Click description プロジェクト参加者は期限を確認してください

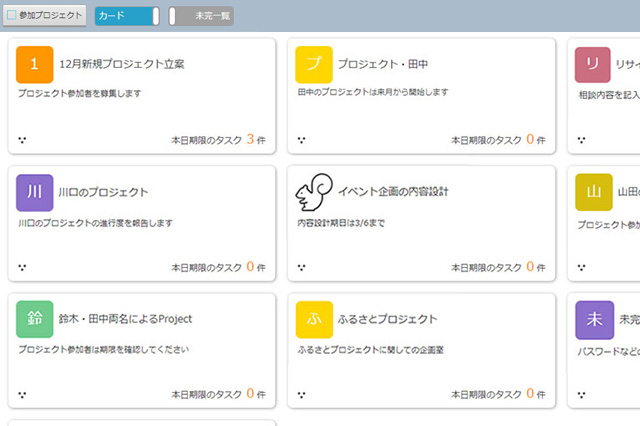104,350
